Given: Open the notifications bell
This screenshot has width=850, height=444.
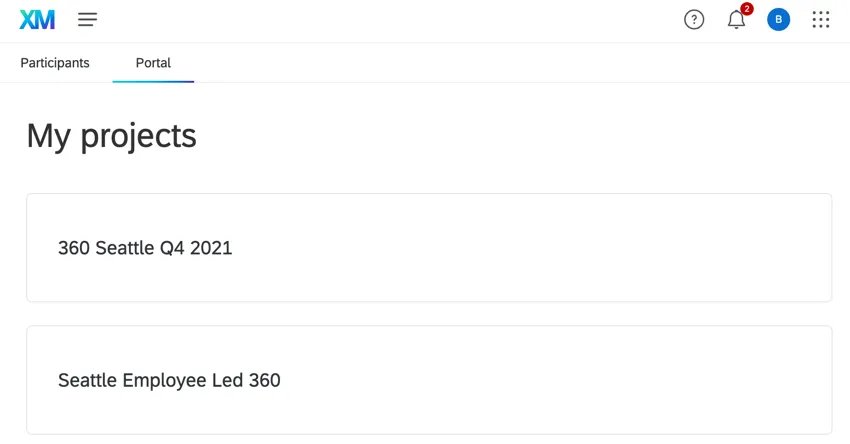Looking at the screenshot, I should [736, 20].
